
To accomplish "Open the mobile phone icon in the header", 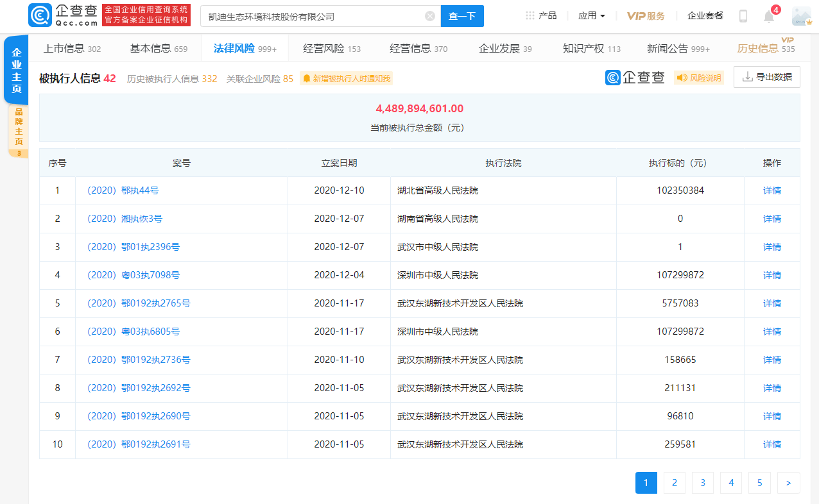I will tap(743, 16).
